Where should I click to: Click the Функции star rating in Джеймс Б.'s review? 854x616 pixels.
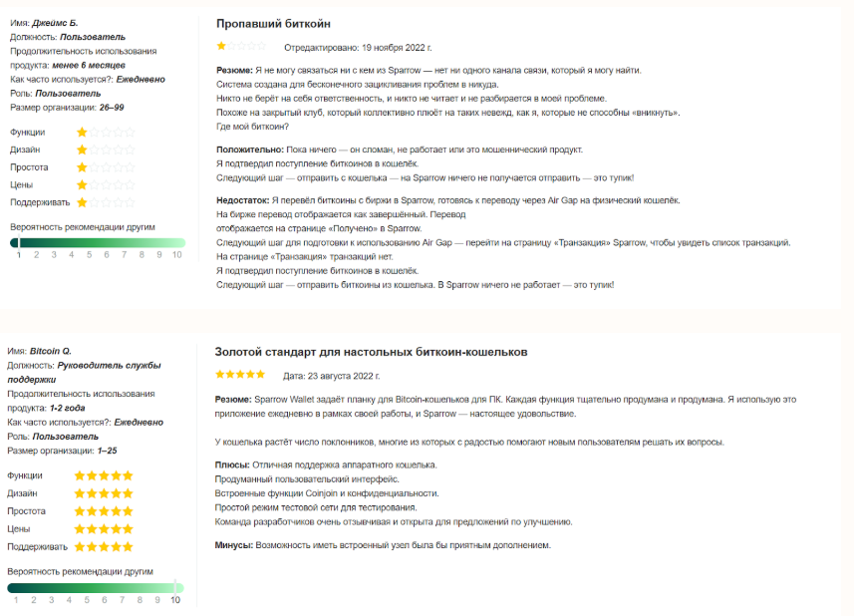(106, 132)
